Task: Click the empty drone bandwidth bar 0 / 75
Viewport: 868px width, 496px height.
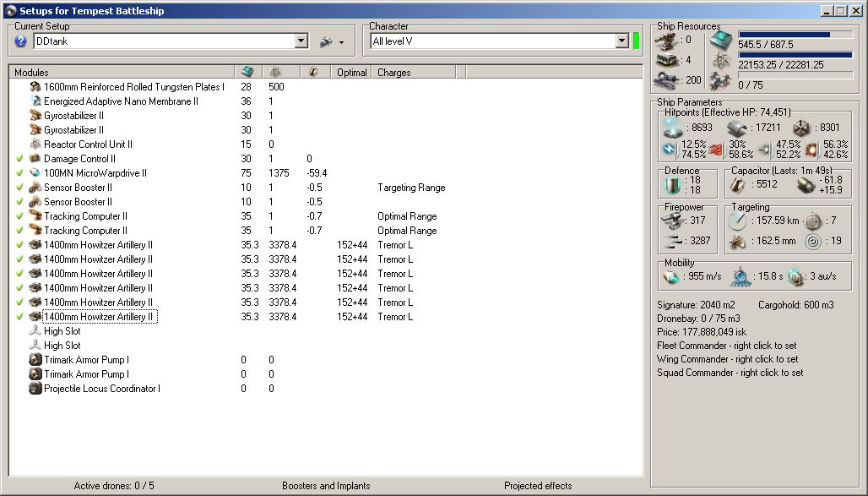Action: 795,75
